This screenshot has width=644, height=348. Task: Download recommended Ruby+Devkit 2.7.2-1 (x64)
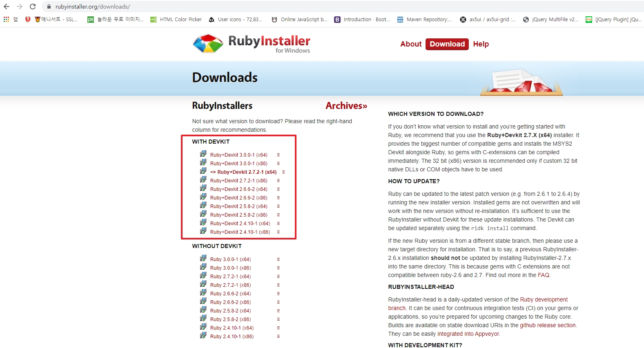(x=243, y=172)
